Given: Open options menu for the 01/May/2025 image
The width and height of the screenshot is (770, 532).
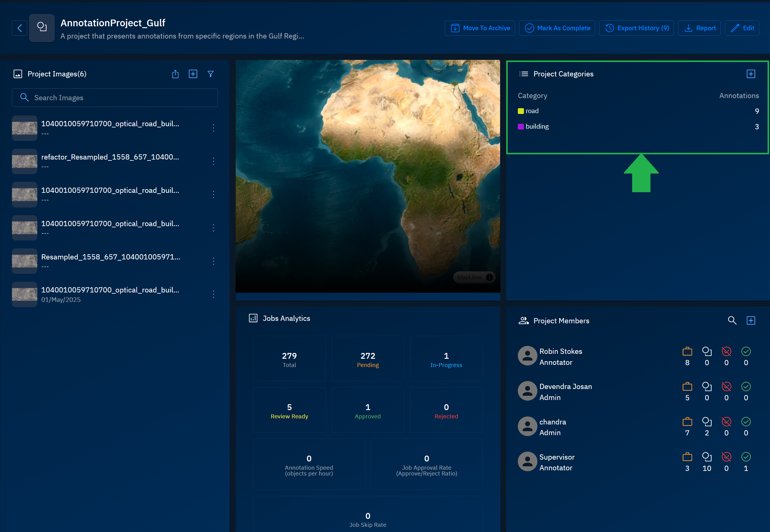Looking at the screenshot, I should coord(213,294).
